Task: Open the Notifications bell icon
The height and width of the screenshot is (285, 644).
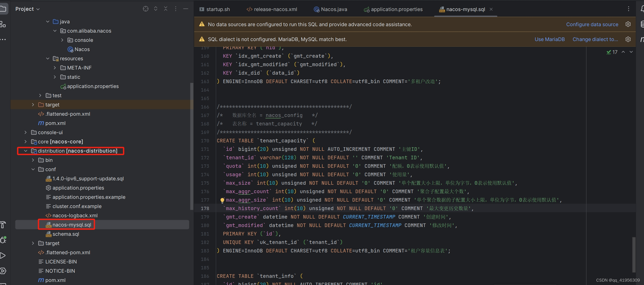Action: coord(642,9)
